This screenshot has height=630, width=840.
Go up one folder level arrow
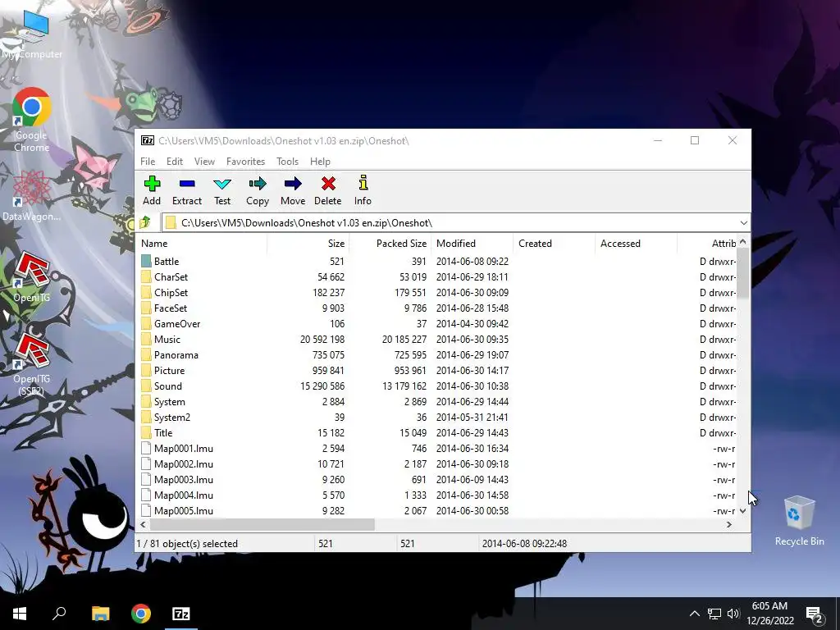click(145, 222)
